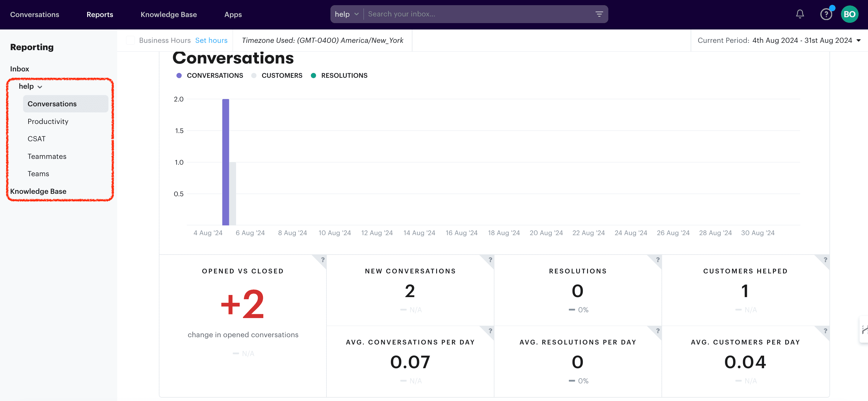Click the Set hours link
The width and height of the screenshot is (868, 401).
(211, 40)
